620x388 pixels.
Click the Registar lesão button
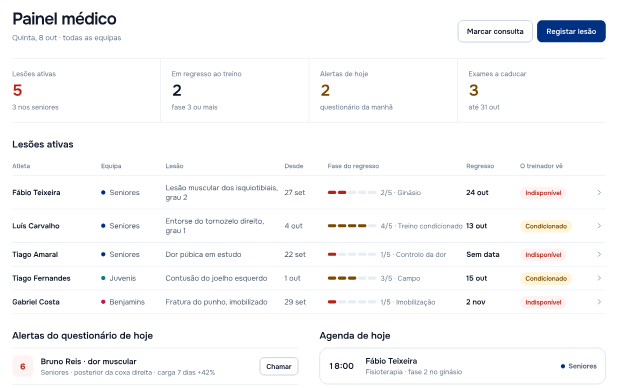pos(571,31)
